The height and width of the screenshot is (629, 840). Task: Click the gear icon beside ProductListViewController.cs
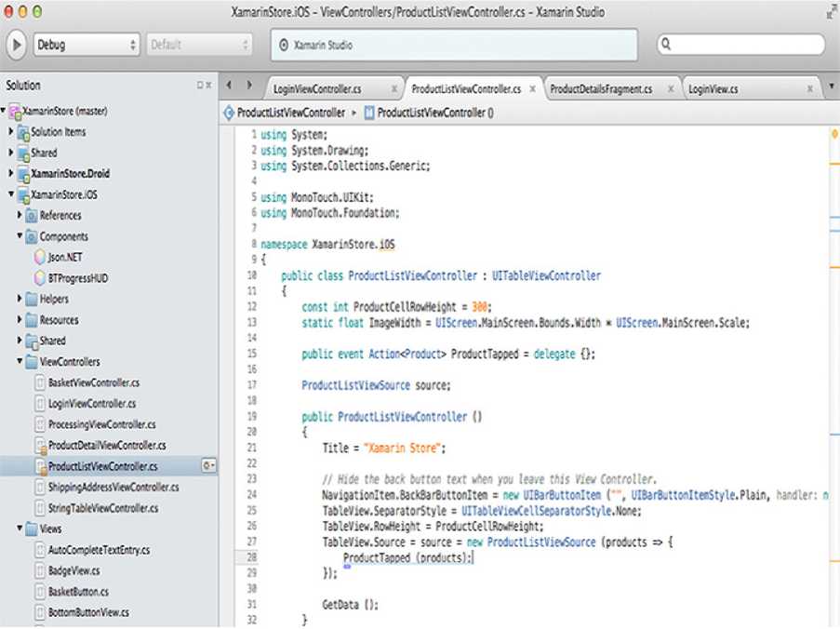(208, 465)
